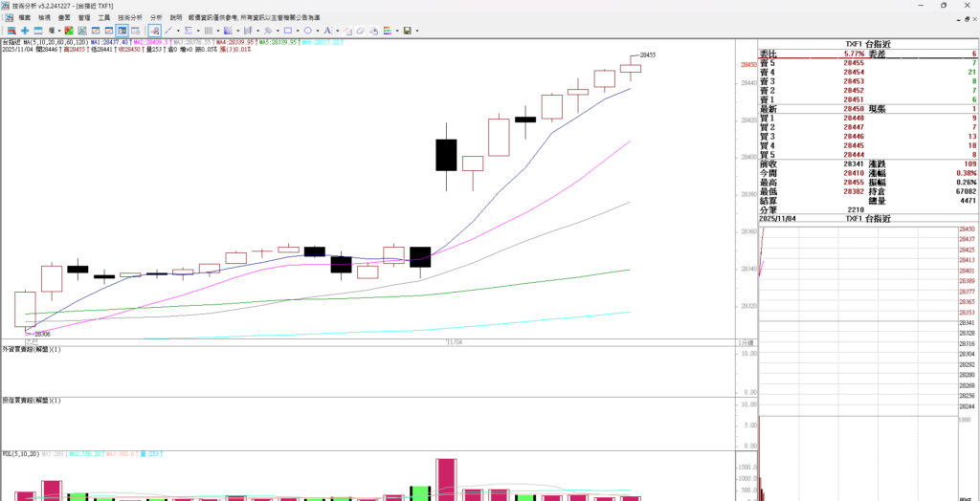Image resolution: width=980 pixels, height=501 pixels.
Task: Toggle the highlighted drawing cursor mode button
Action: [154, 31]
